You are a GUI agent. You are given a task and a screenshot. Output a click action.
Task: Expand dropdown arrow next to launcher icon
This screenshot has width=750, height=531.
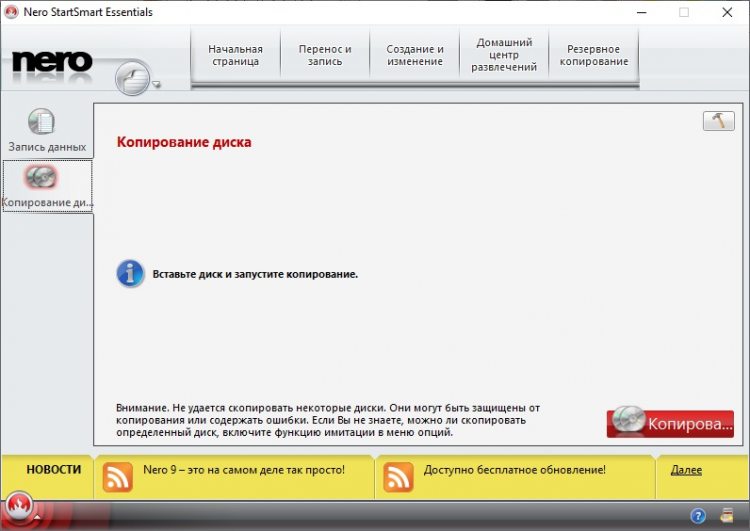coord(157,86)
